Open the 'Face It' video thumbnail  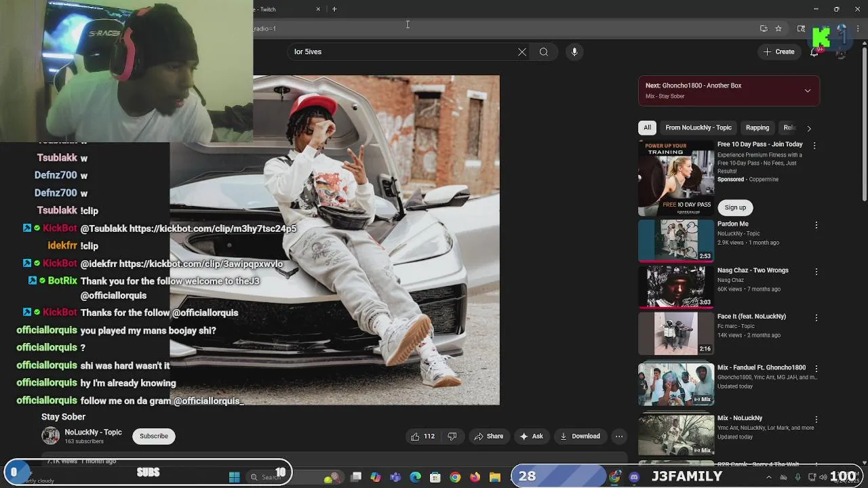676,333
